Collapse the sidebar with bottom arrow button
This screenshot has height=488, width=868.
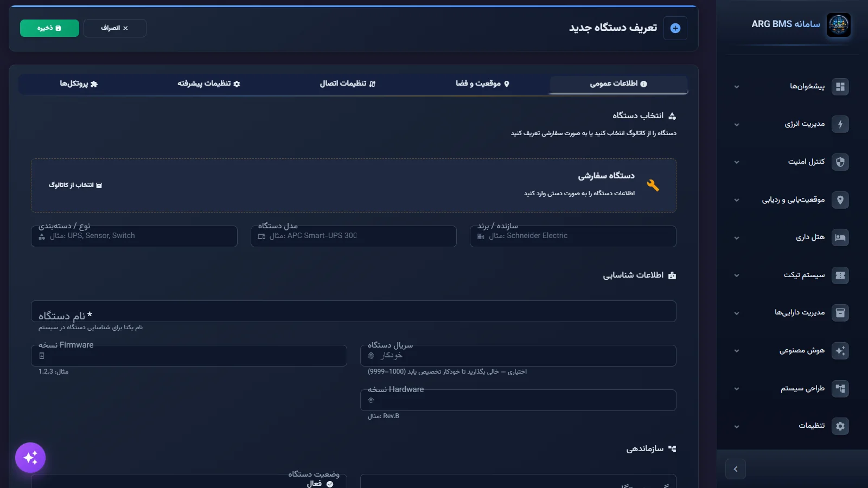point(736,469)
